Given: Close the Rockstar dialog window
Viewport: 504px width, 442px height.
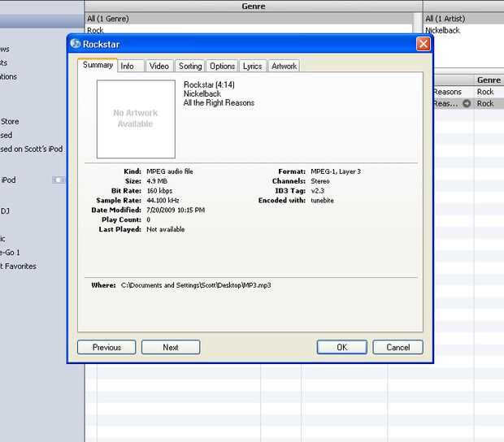Looking at the screenshot, I should point(424,44).
